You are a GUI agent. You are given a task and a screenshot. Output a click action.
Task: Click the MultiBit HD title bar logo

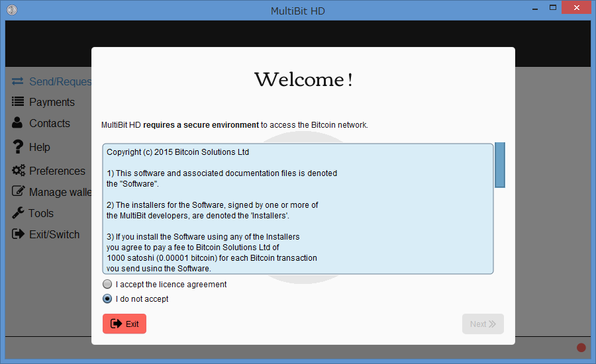[12, 10]
